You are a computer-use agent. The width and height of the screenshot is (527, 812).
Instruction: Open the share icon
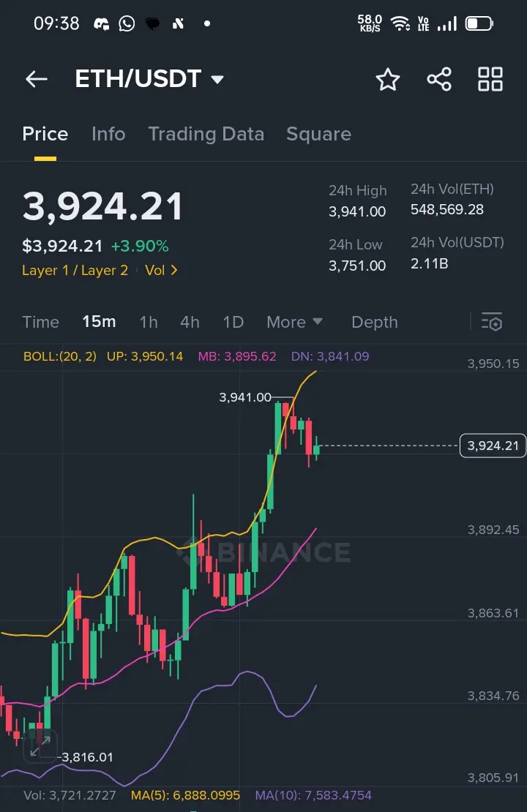pos(439,79)
